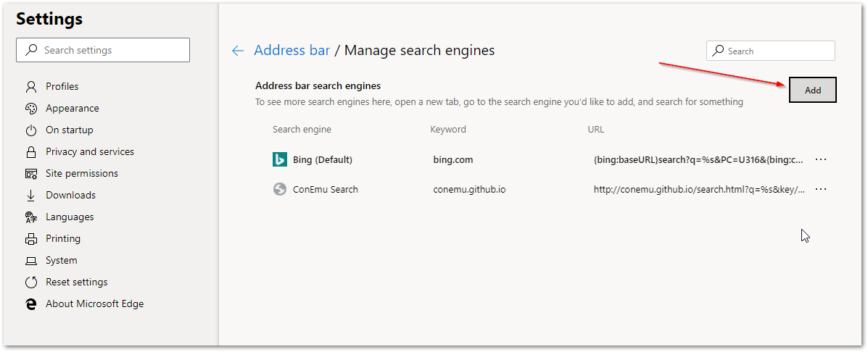This screenshot has height=352, width=868.
Task: Open Profiles settings page
Action: pyautogui.click(x=62, y=87)
